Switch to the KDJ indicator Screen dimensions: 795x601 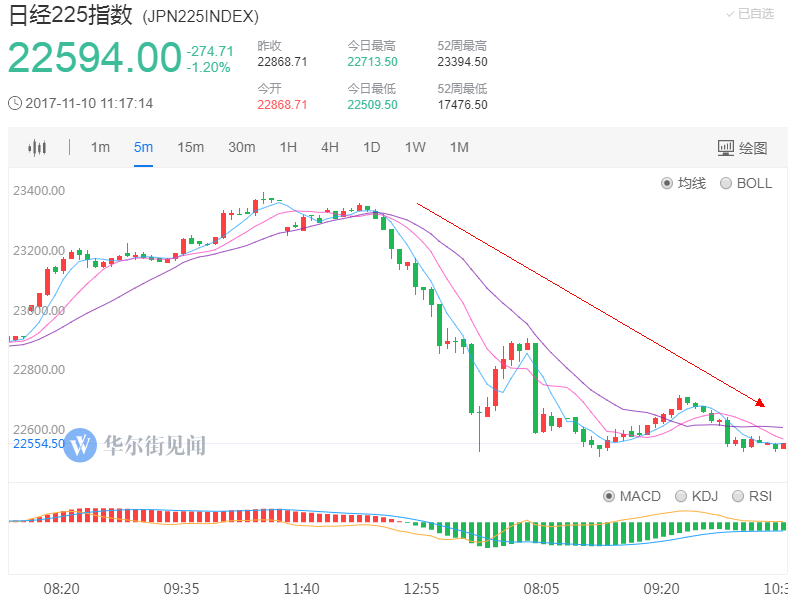pos(697,496)
